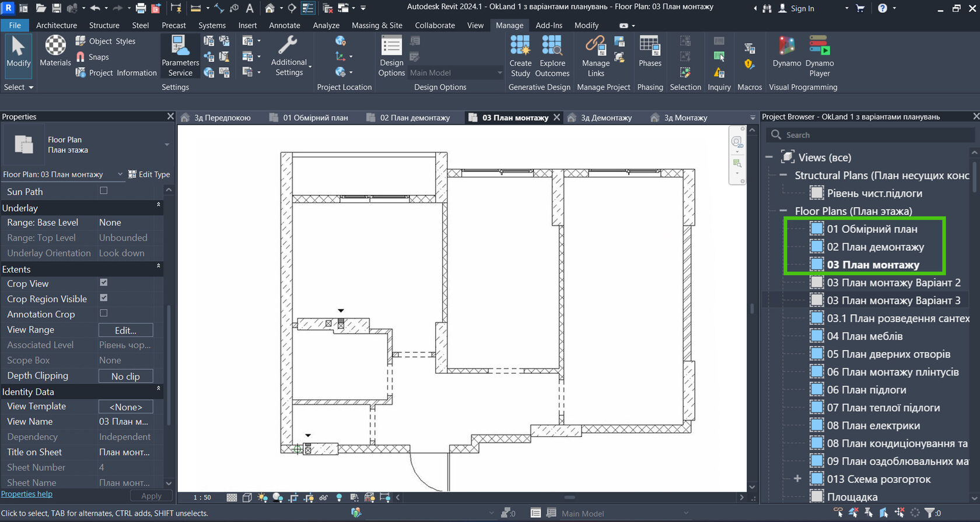
Task: Click the Additional Settings wrench icon
Action: (x=288, y=45)
